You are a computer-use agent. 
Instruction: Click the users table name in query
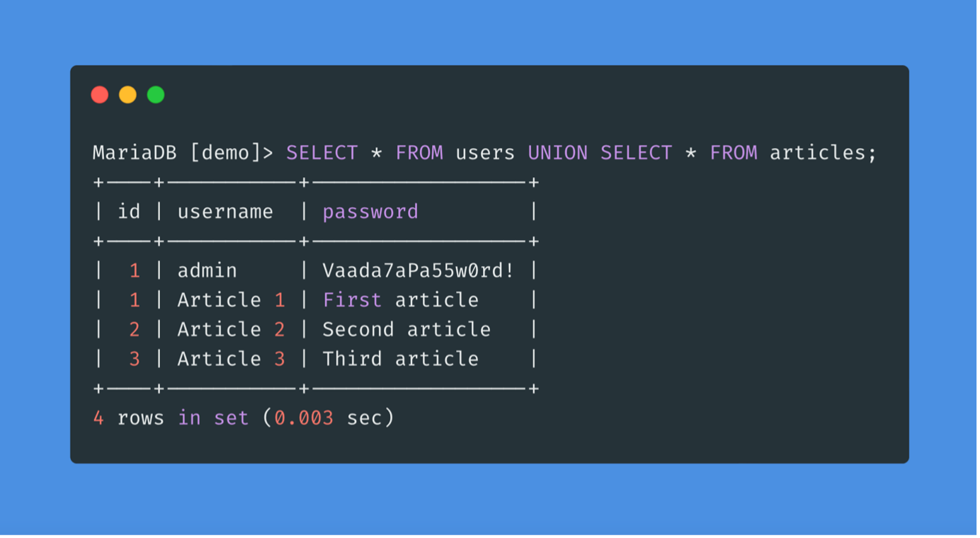tap(485, 153)
